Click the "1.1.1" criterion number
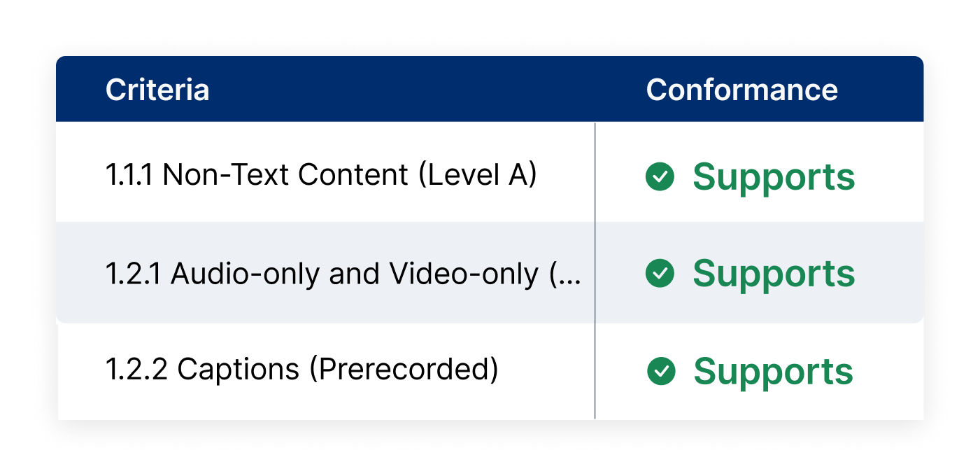This screenshot has width=980, height=476. point(130,176)
